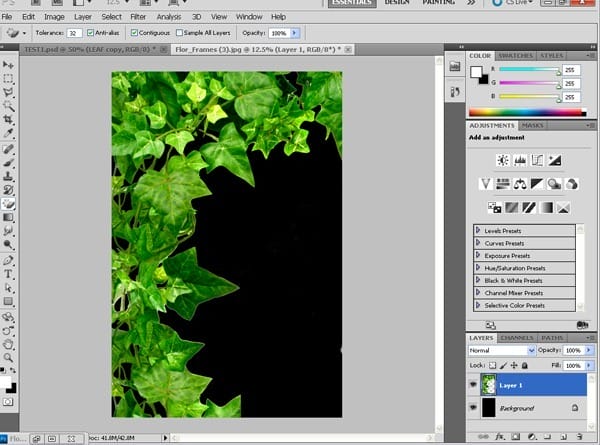600x445 pixels.
Task: Uncheck the Anti-alias checkbox
Action: [90, 33]
